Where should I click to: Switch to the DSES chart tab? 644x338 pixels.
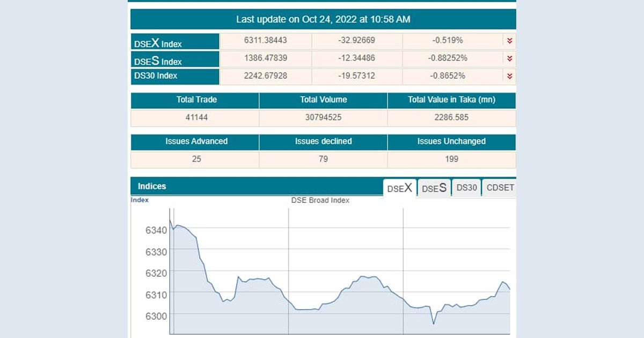[x=434, y=188]
